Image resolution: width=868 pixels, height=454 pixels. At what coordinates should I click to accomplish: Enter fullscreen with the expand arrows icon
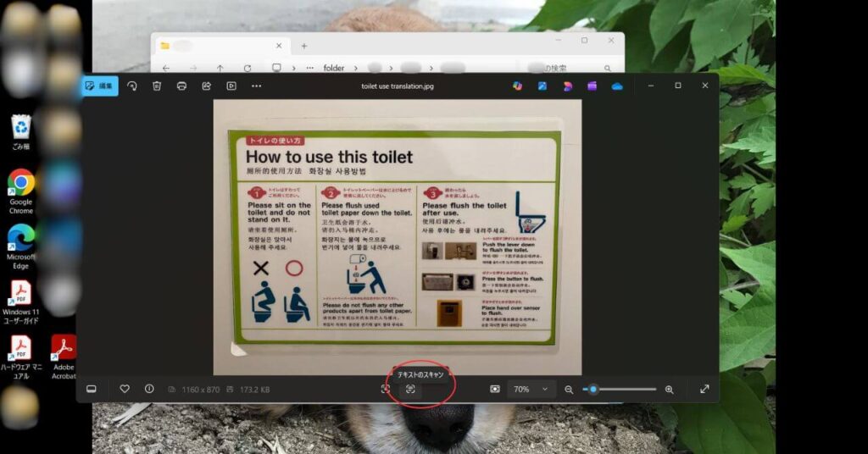(704, 389)
